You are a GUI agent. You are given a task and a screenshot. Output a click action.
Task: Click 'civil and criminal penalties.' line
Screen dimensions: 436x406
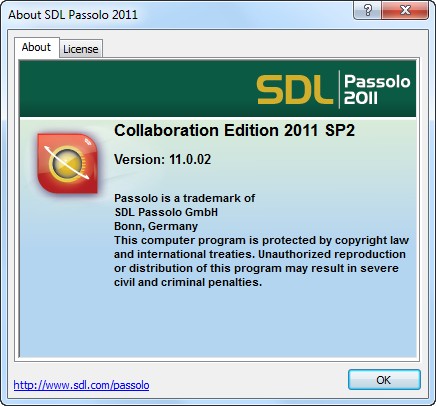188,282
